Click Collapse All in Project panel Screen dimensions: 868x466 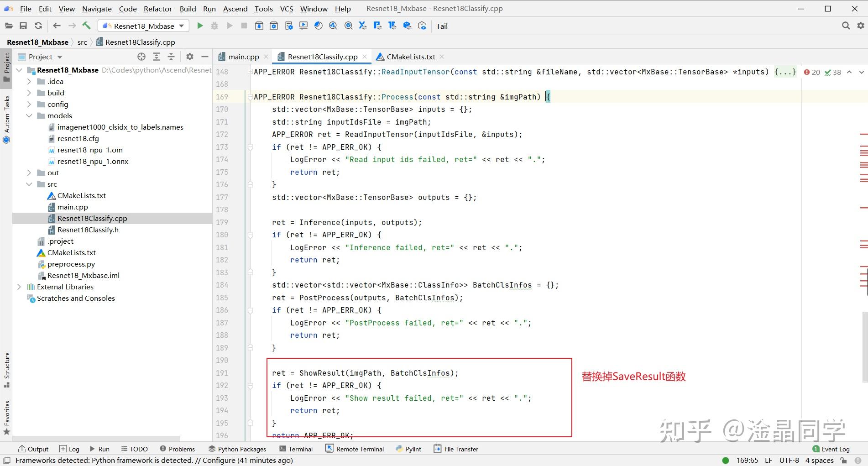(x=171, y=57)
